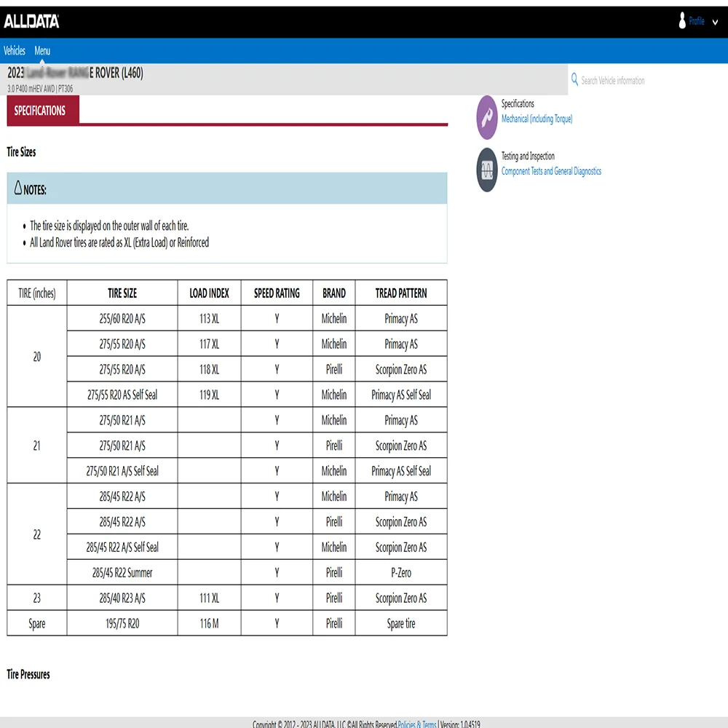Viewport: 728px width, 728px height.
Task: Select the Spare row label cell
Action: tap(36, 623)
